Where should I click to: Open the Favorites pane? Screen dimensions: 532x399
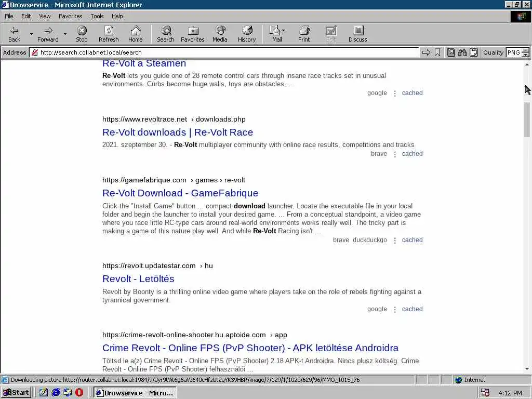point(193,34)
